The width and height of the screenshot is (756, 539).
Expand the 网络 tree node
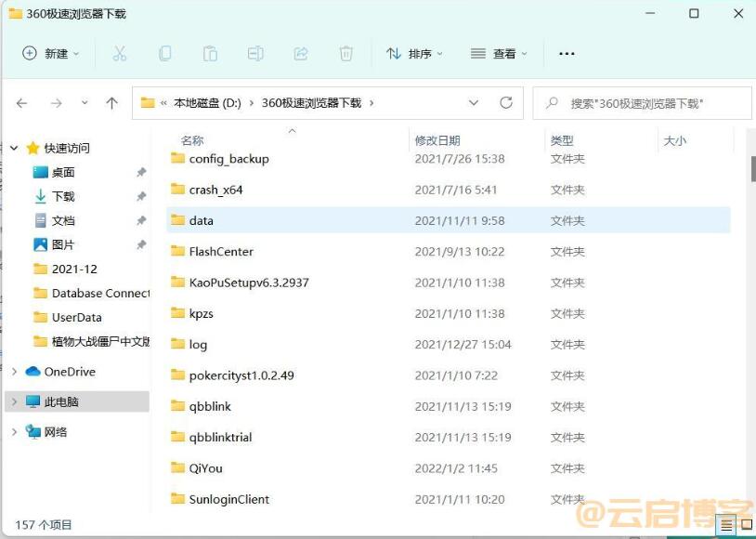pos(14,432)
